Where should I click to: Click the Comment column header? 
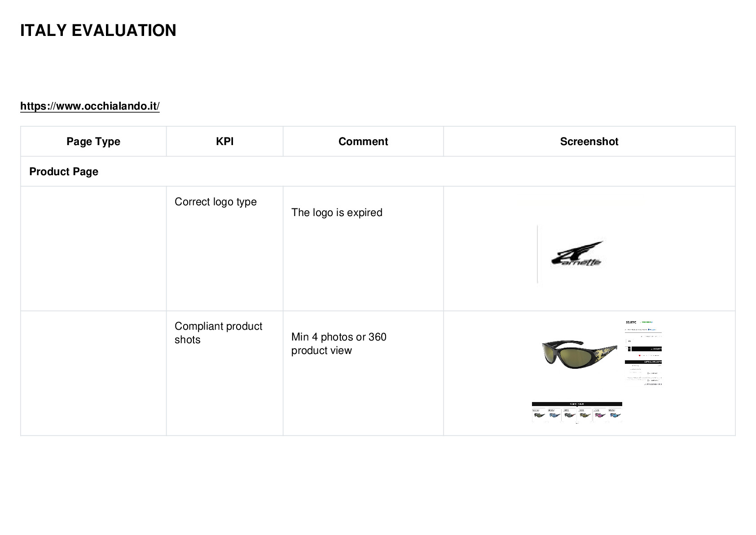363,141
